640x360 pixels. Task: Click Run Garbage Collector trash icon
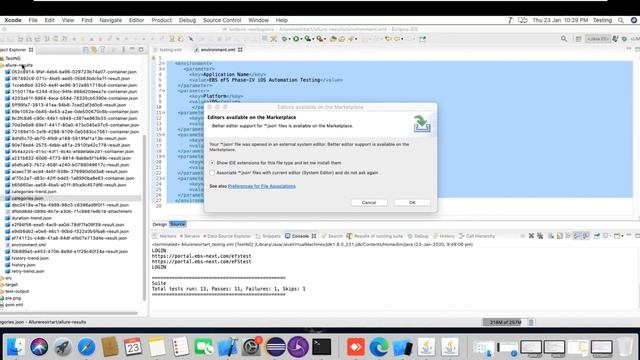coord(531,322)
